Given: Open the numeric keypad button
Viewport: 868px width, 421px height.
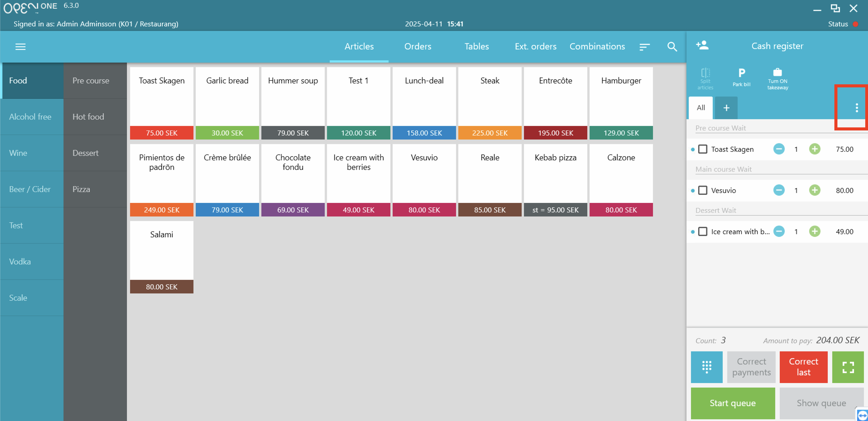Looking at the screenshot, I should [707, 367].
